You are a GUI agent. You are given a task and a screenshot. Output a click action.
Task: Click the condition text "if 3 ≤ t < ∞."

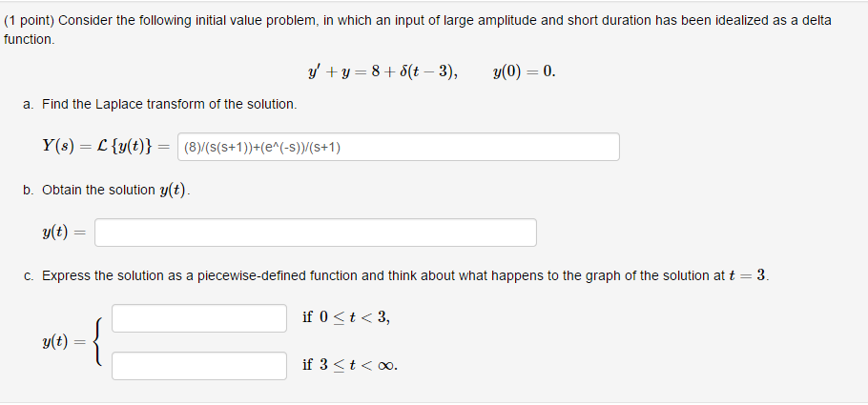click(350, 365)
